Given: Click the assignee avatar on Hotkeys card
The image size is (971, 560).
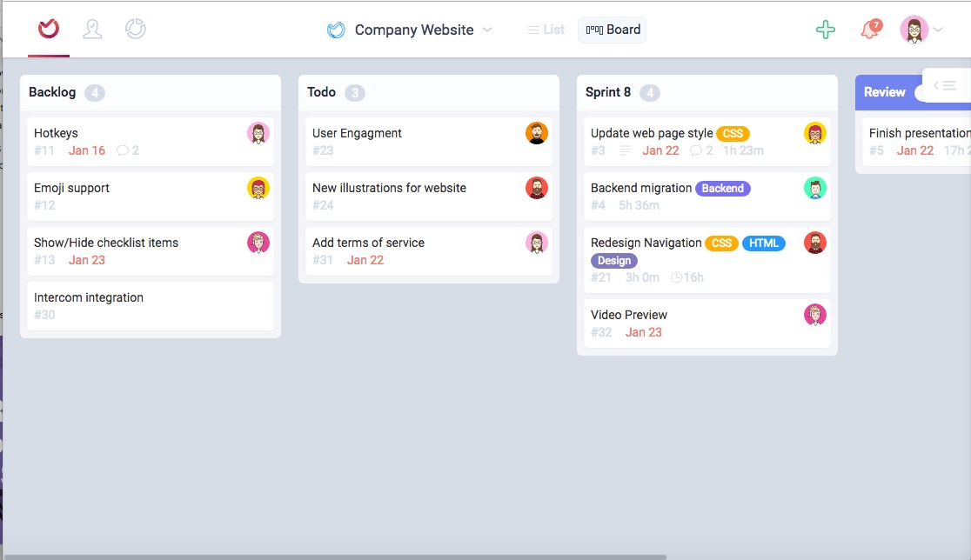Looking at the screenshot, I should [258, 133].
